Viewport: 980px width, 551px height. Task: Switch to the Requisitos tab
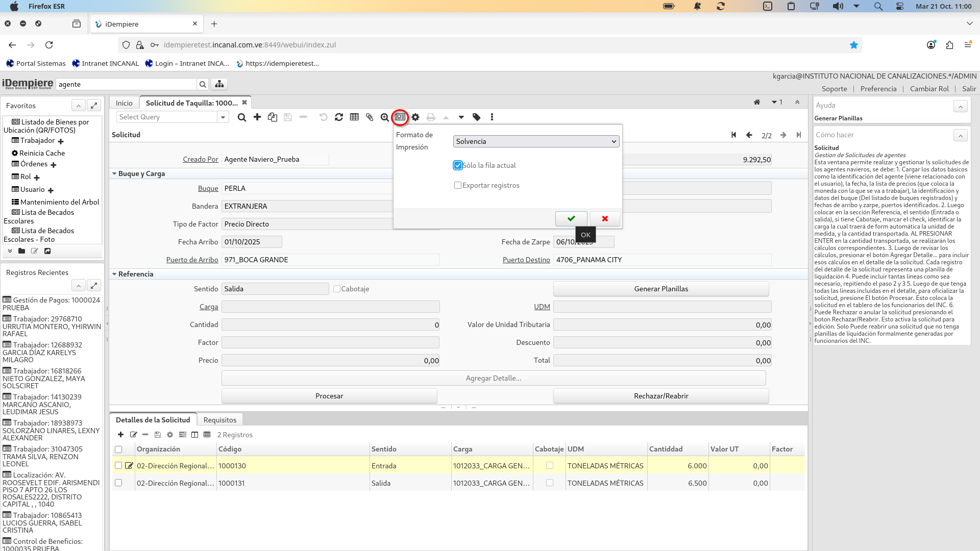[219, 420]
